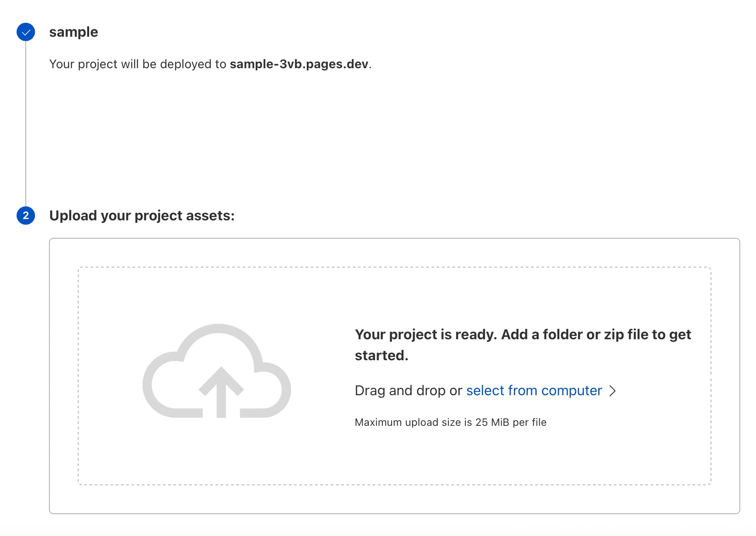Click 'Your project will be deployed to' text

138,64
